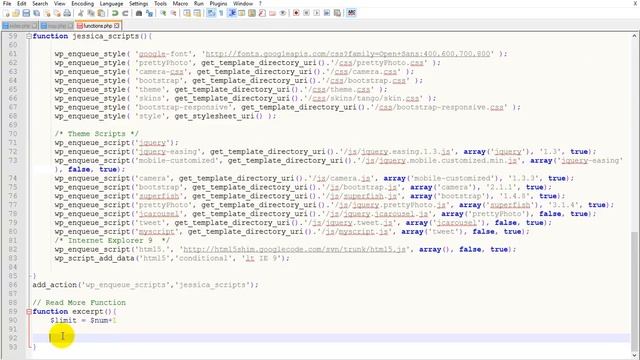Open the Settings menu
The height and width of the screenshot is (360, 640).
click(x=139, y=3)
